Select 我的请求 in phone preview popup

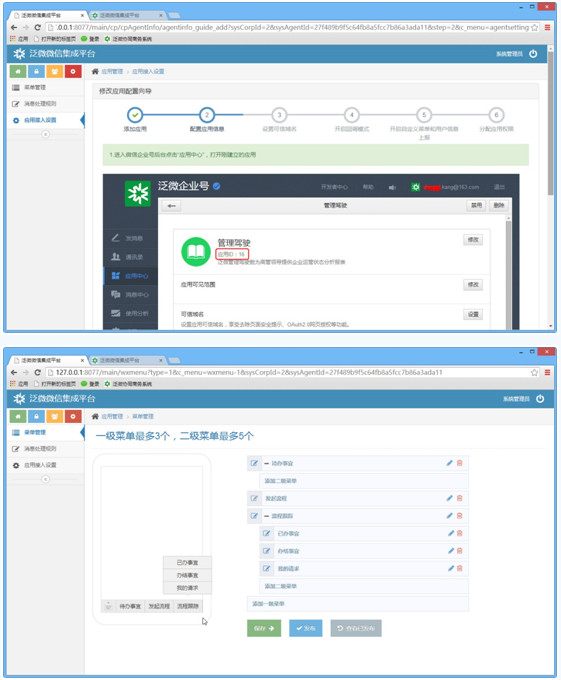coord(187,588)
